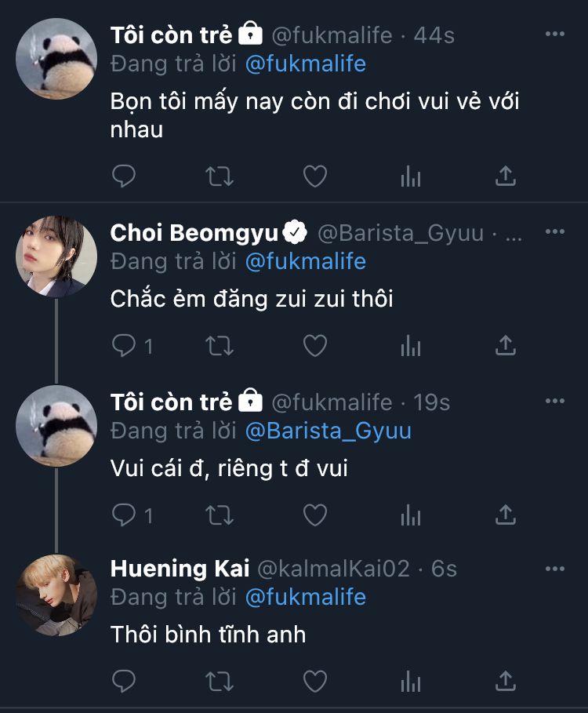Open @fukmalife mention in Huening Kai's reply

[306, 597]
